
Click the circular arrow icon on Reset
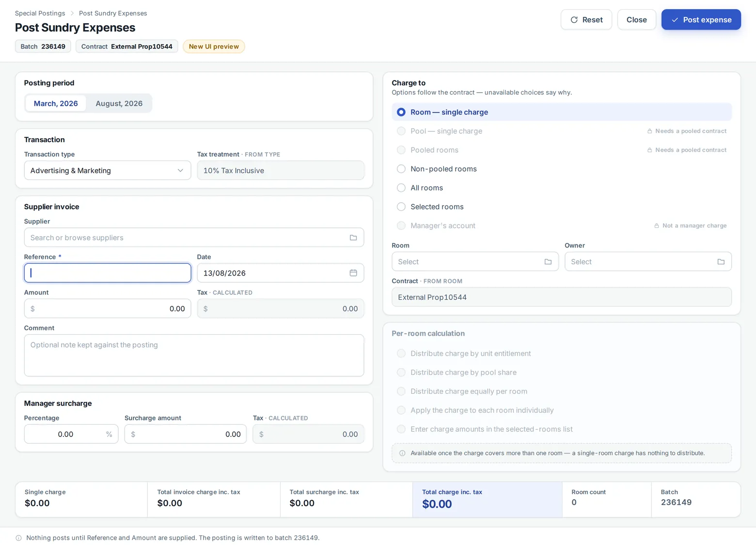pyautogui.click(x=574, y=20)
